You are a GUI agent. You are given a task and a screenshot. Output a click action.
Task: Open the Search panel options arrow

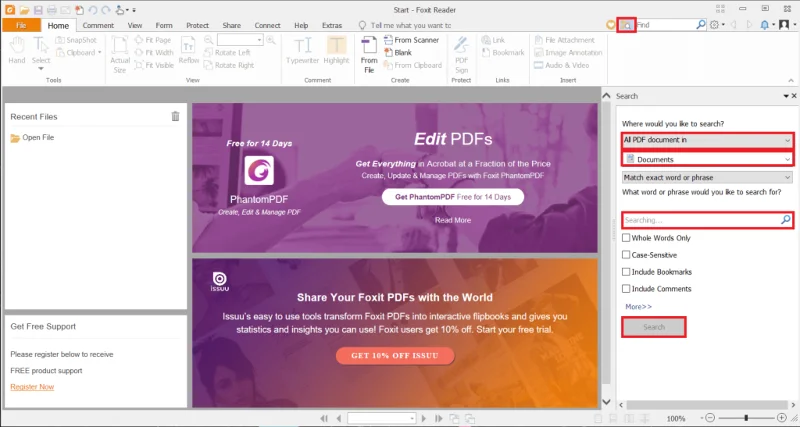click(786, 96)
